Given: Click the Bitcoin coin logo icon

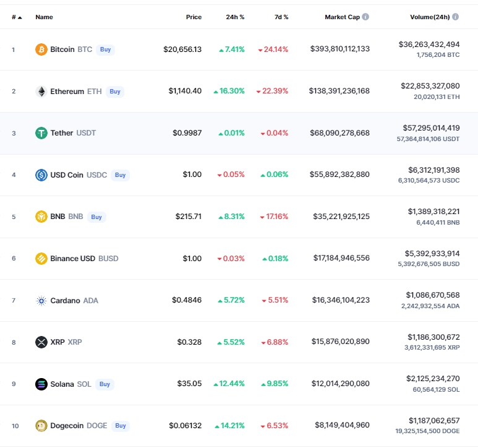Looking at the screenshot, I should coord(41,50).
